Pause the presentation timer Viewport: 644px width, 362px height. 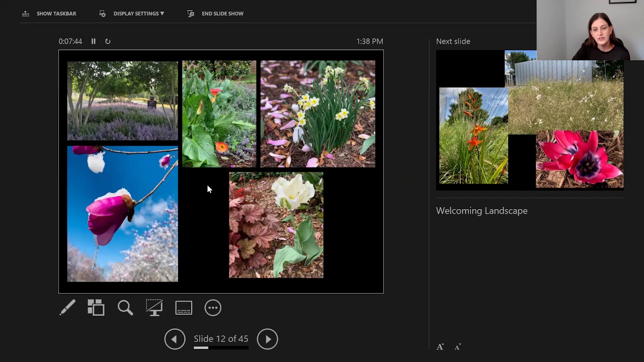93,41
